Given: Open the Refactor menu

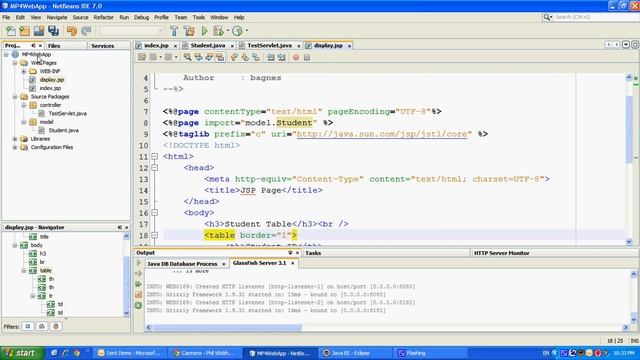Looking at the screenshot, I should (x=103, y=17).
